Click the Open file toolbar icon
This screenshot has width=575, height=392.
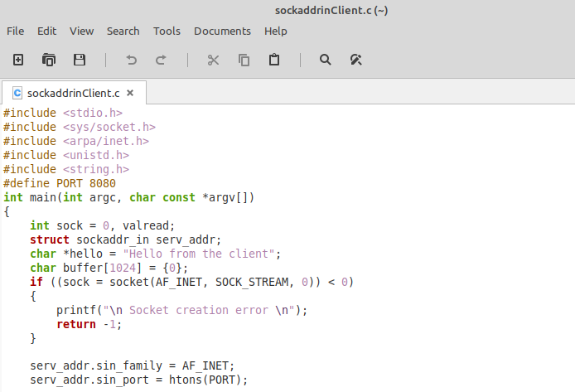coord(49,60)
